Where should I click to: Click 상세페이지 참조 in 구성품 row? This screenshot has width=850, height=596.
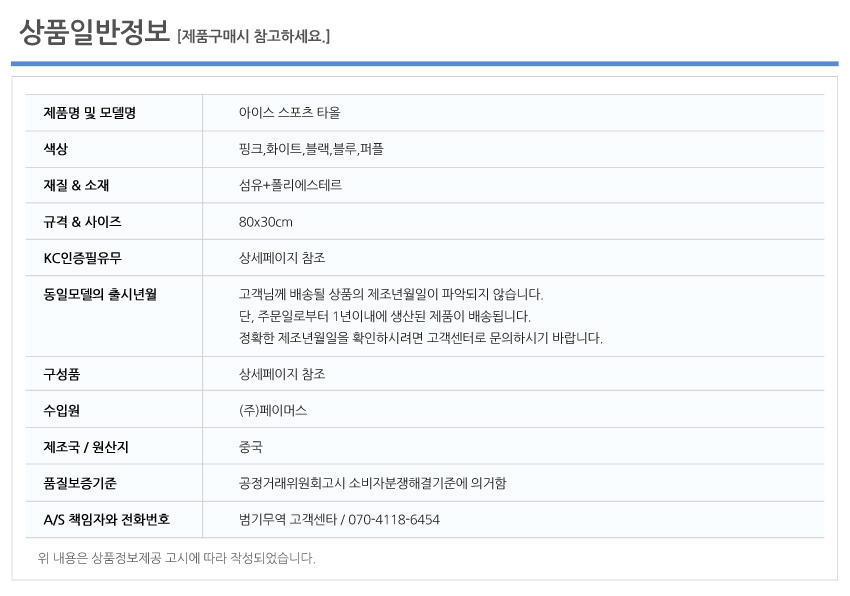tap(282, 374)
